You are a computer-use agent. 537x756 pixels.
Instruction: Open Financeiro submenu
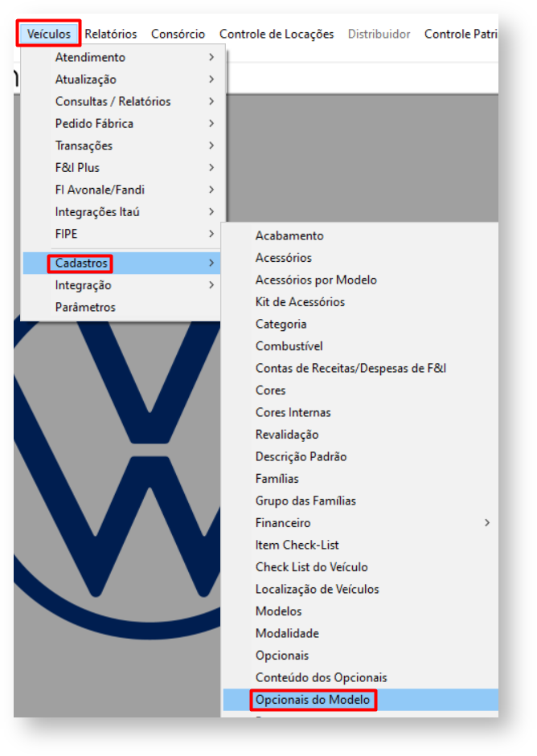tap(361, 523)
